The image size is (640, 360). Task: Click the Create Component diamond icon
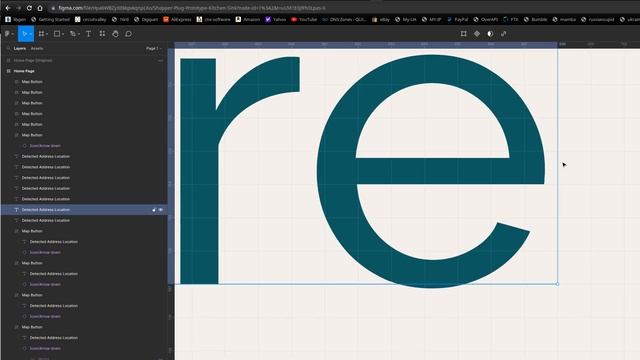[x=477, y=34]
